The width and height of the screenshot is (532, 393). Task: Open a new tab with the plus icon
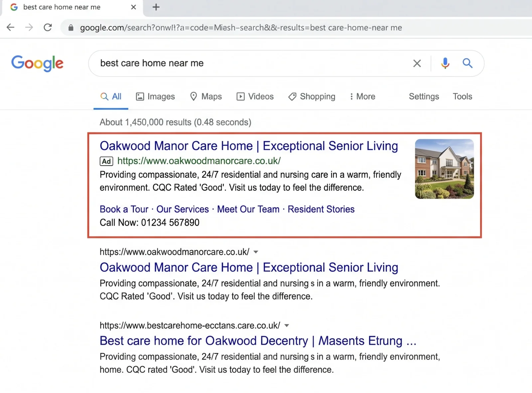click(x=156, y=7)
